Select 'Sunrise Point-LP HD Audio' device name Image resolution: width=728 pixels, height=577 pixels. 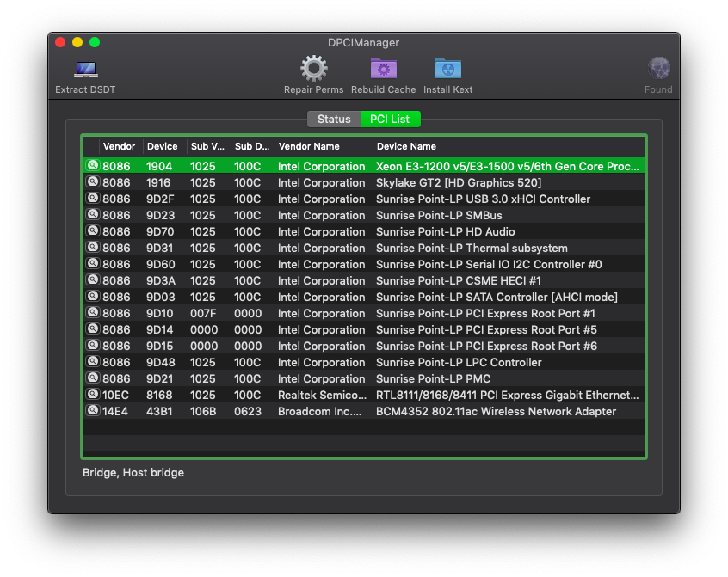tap(445, 231)
